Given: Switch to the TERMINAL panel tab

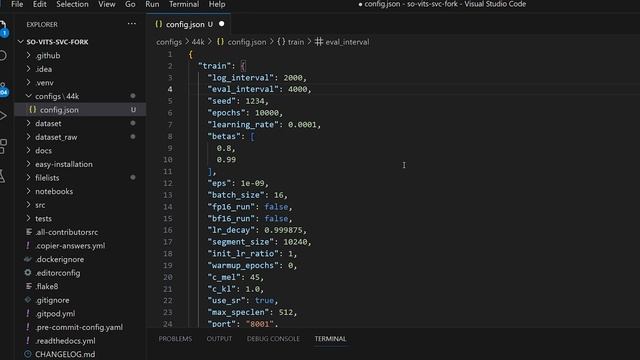Looking at the screenshot, I should [x=330, y=339].
